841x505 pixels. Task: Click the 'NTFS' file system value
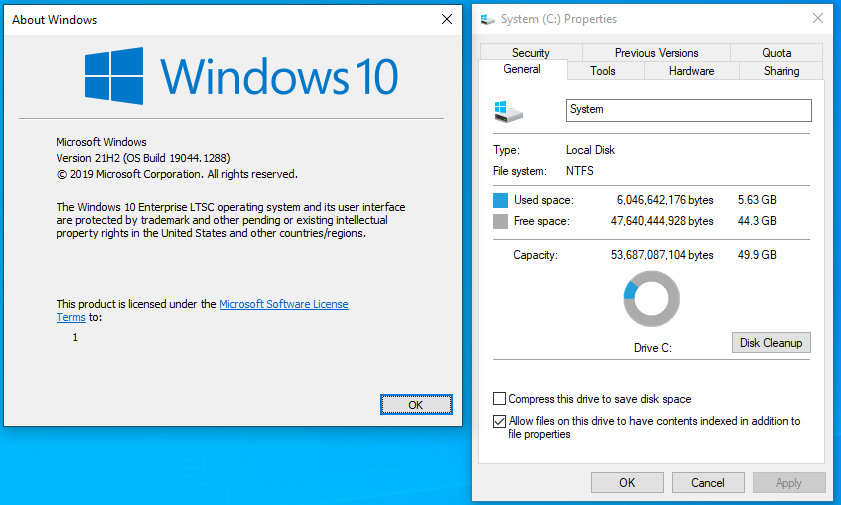[580, 171]
